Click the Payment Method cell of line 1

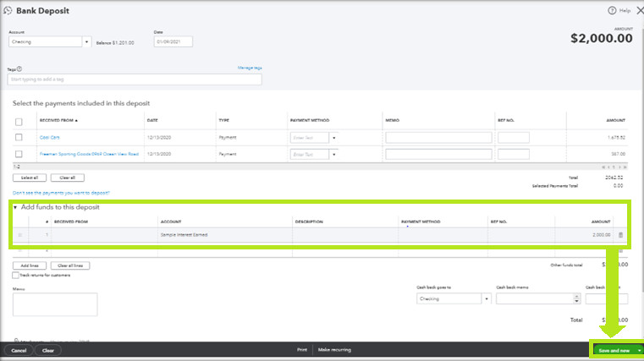pos(443,235)
